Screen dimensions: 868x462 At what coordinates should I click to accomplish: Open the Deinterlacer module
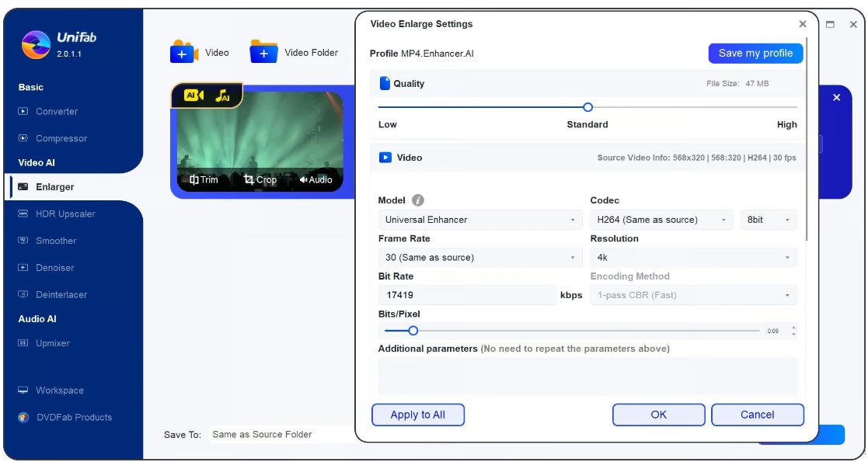click(61, 295)
